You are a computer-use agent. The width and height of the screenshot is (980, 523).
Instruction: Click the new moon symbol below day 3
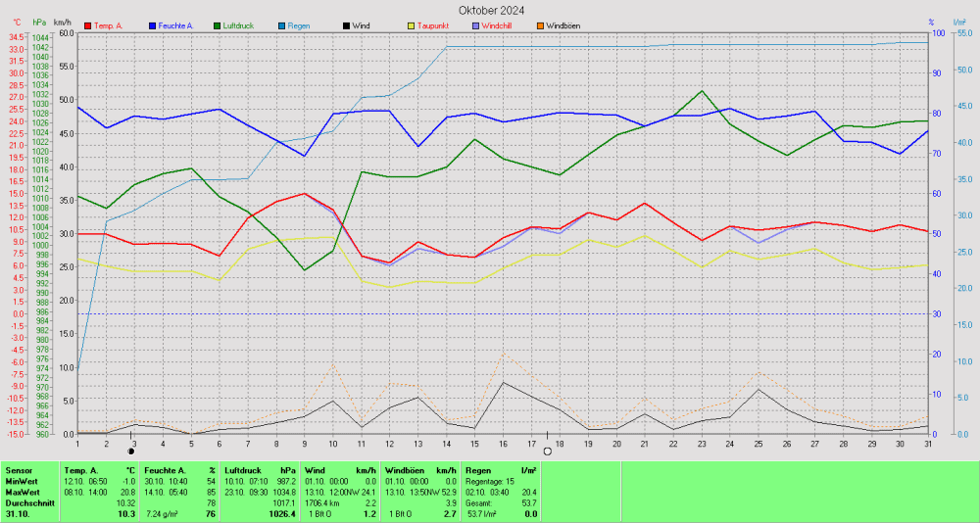[x=131, y=452]
